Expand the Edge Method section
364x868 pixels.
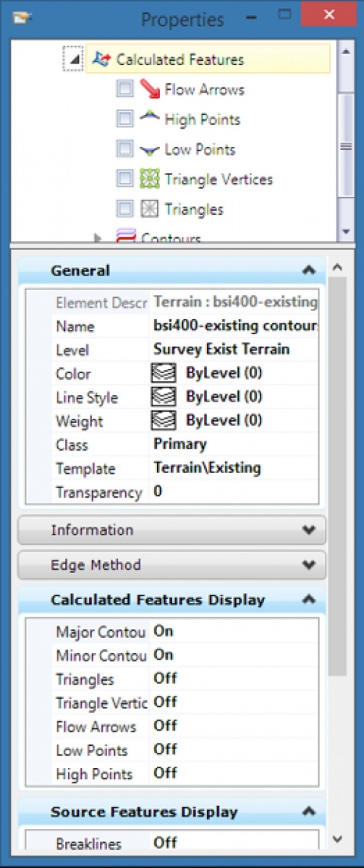309,564
